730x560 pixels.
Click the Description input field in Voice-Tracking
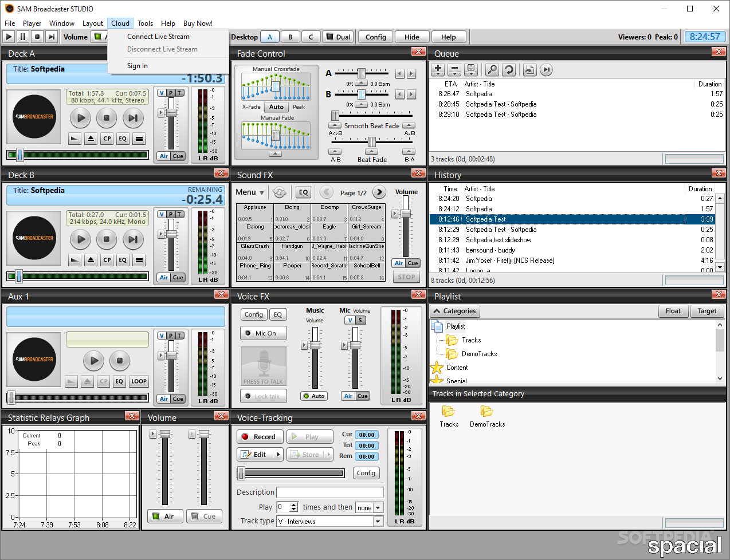pos(330,492)
